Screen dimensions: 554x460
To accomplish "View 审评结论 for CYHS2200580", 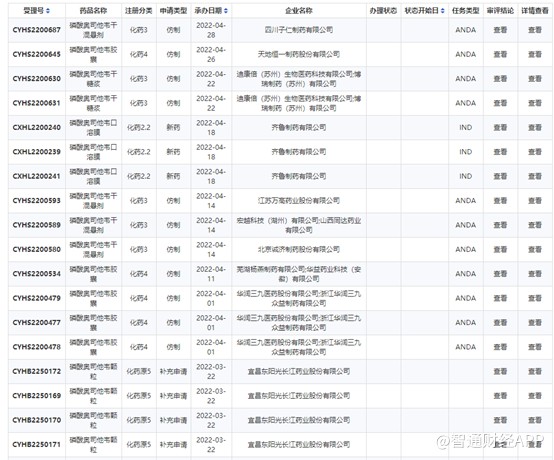I will tap(500, 249).
